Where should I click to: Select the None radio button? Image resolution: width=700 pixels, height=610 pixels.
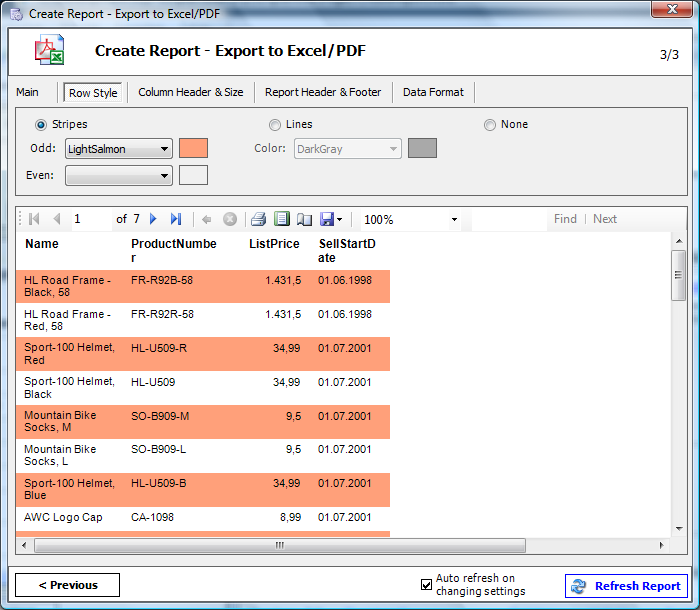[490, 125]
